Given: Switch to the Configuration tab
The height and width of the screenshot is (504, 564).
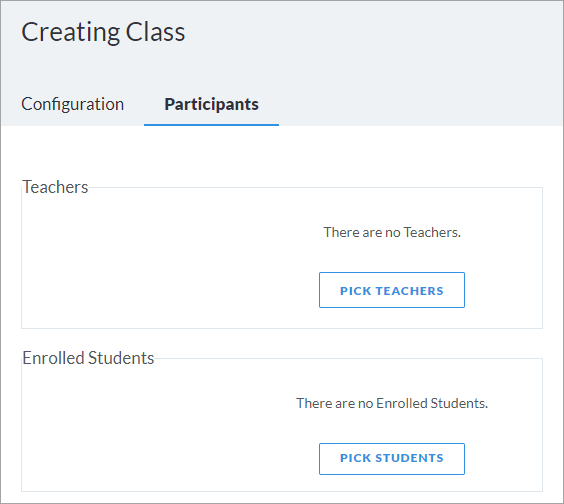Looking at the screenshot, I should tap(72, 104).
